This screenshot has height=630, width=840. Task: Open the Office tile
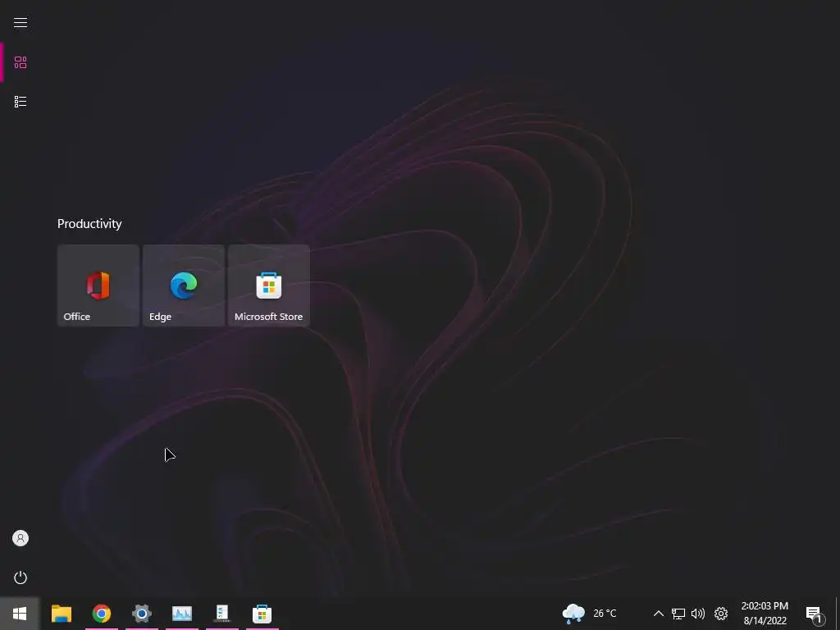pos(98,285)
